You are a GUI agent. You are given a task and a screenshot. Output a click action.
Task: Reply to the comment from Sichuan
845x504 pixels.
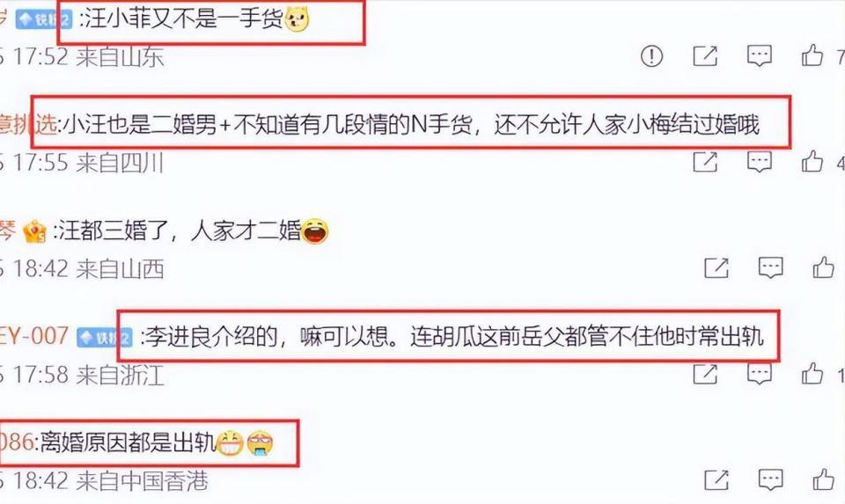pos(759,162)
